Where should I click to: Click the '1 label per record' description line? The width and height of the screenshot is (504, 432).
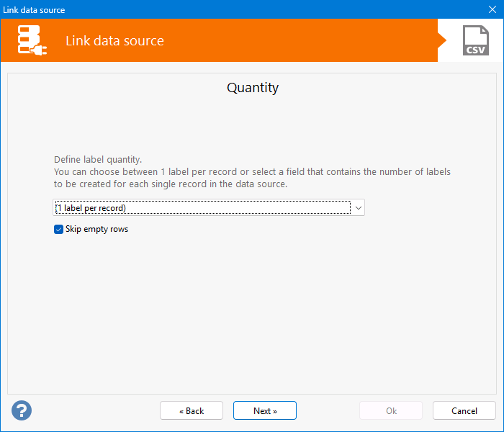(252, 172)
